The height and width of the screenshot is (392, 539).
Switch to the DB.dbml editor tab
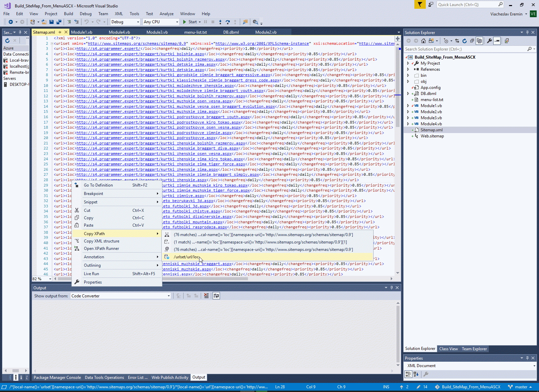(231, 32)
